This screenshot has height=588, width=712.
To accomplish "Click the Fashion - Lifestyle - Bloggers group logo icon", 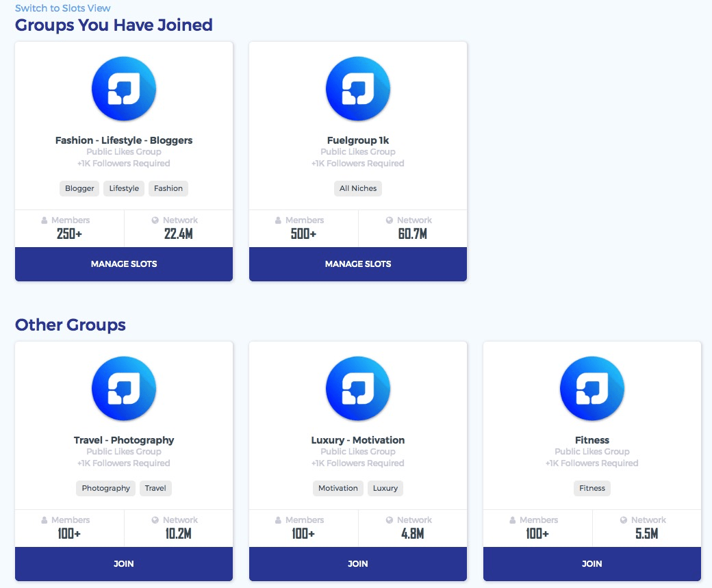I will [123, 88].
